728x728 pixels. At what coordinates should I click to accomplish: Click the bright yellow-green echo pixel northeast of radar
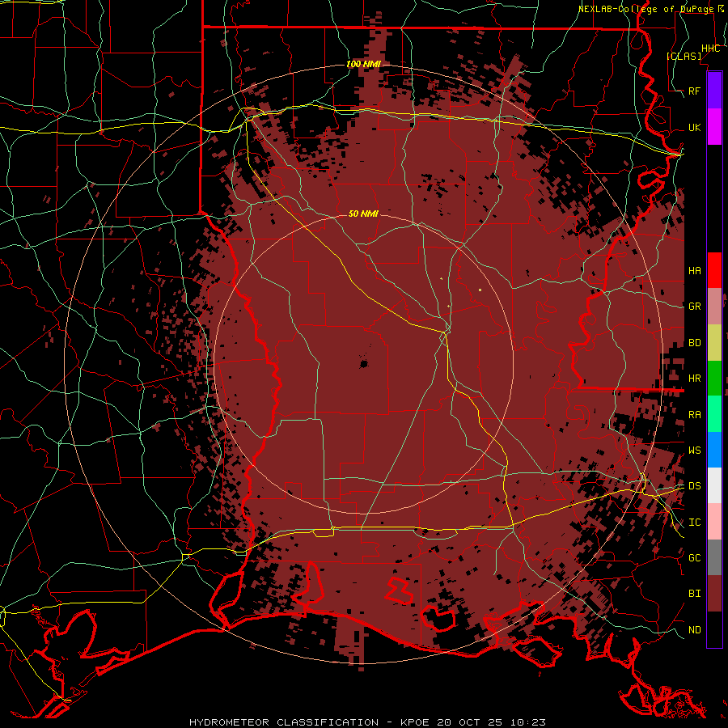point(480,290)
